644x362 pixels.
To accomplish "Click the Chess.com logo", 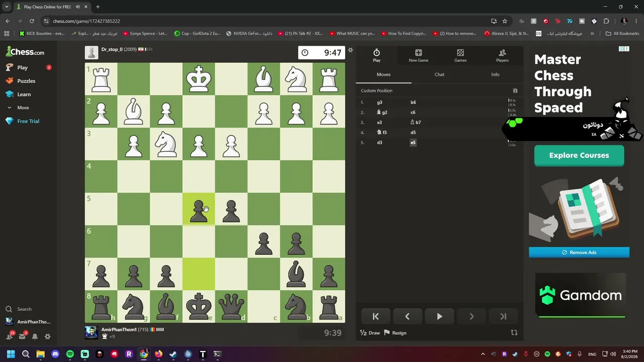I will coord(25,52).
